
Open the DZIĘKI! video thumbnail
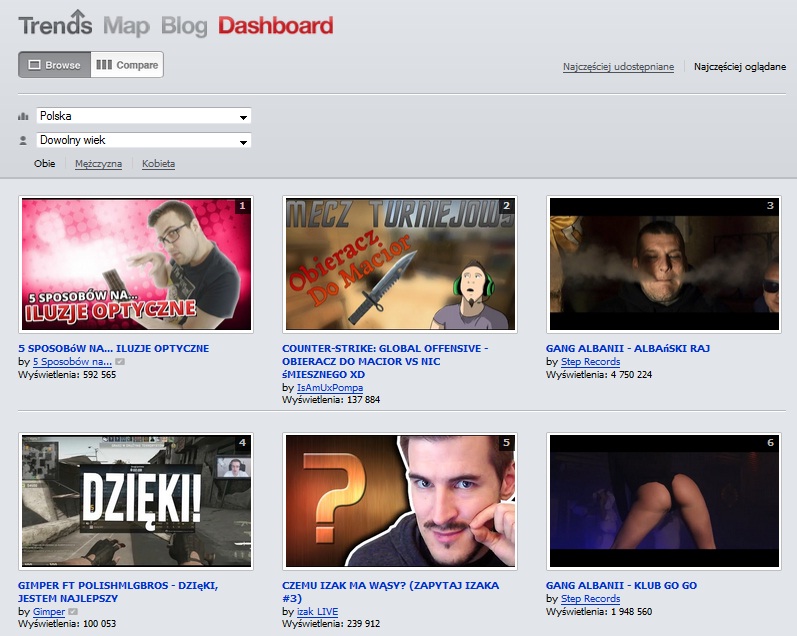pos(136,501)
